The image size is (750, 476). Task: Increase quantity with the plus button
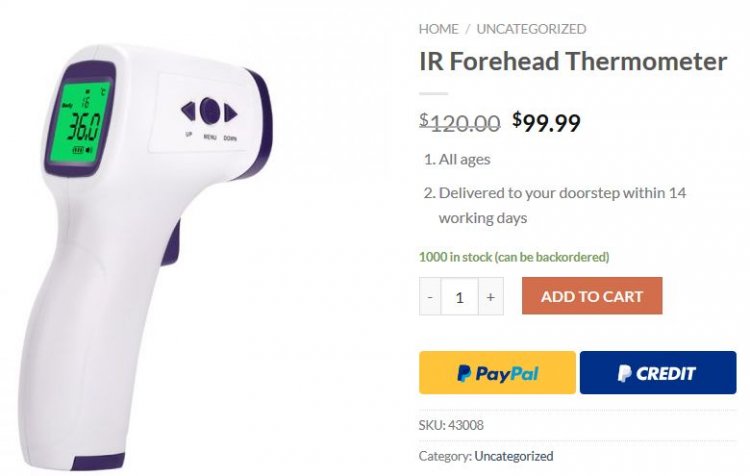coord(490,297)
